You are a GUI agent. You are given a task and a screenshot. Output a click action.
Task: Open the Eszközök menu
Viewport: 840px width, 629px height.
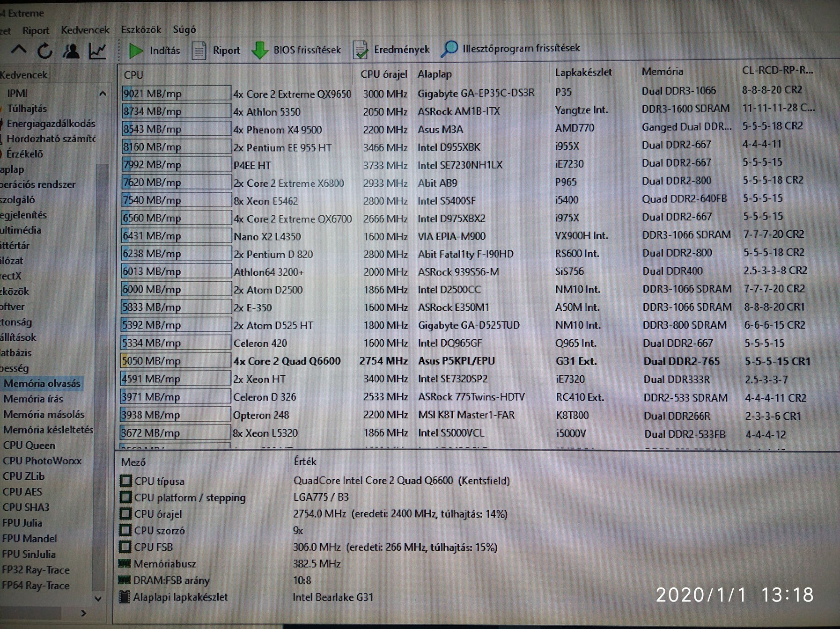(141, 29)
